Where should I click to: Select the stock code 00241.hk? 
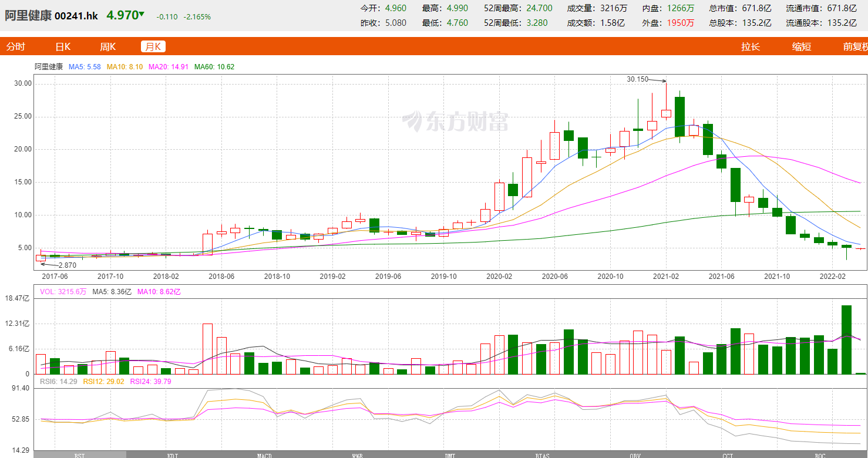[76, 16]
